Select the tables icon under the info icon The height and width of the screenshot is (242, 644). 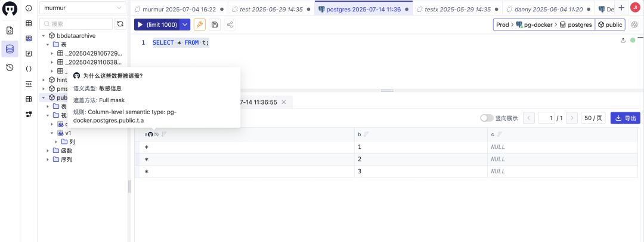(x=29, y=23)
